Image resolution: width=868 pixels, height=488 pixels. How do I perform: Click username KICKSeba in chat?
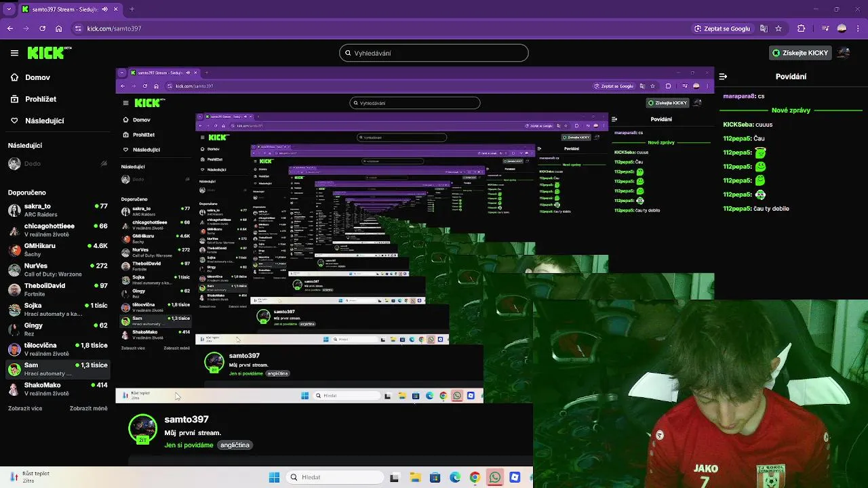(x=738, y=125)
